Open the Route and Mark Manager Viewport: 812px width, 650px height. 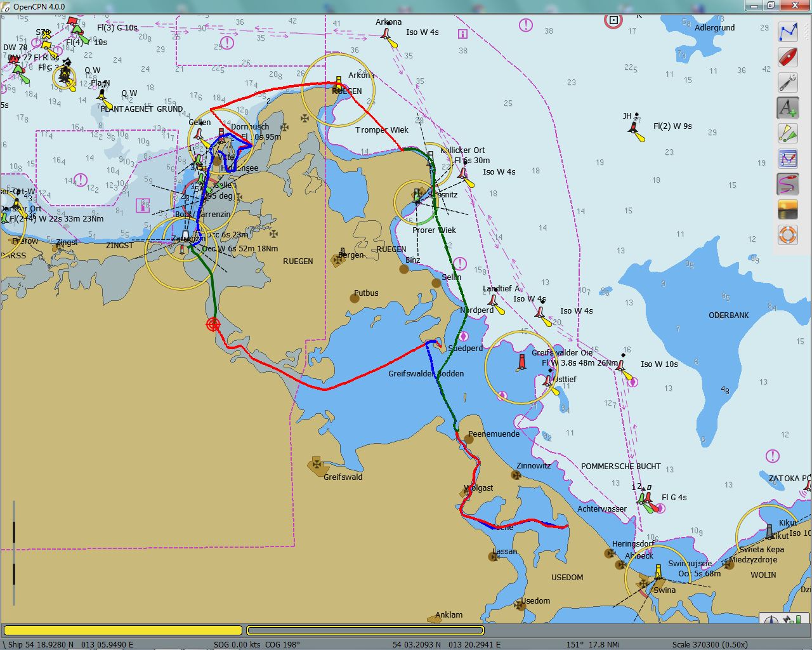click(787, 159)
